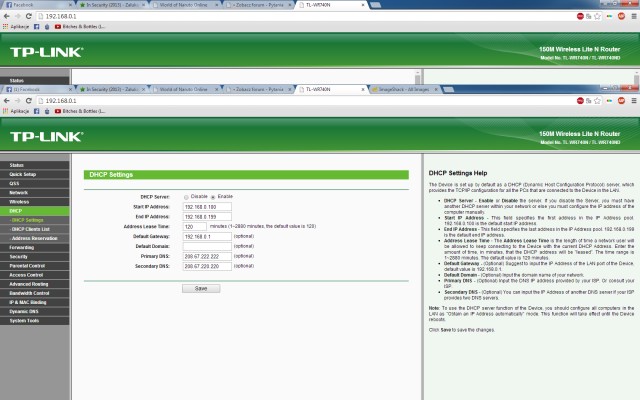Click the empty Default Domain field

pos(207,246)
